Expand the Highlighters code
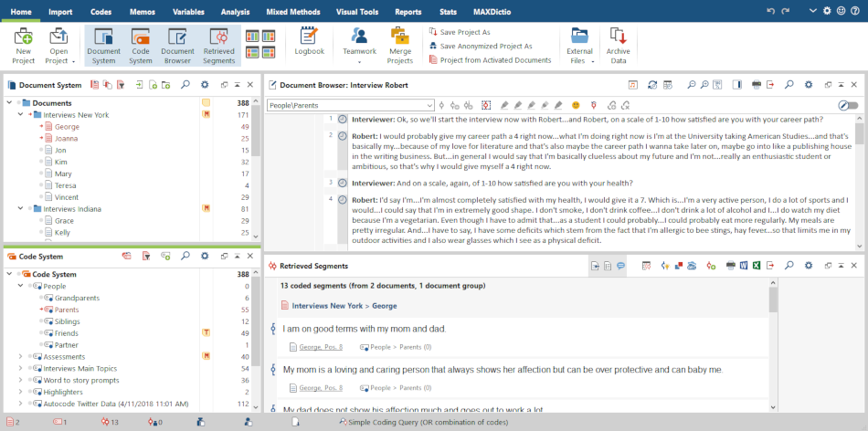 click(x=20, y=392)
